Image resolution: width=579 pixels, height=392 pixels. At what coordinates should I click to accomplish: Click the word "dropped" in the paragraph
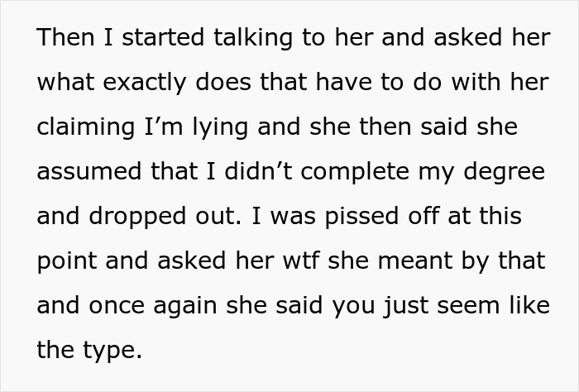coord(137,217)
